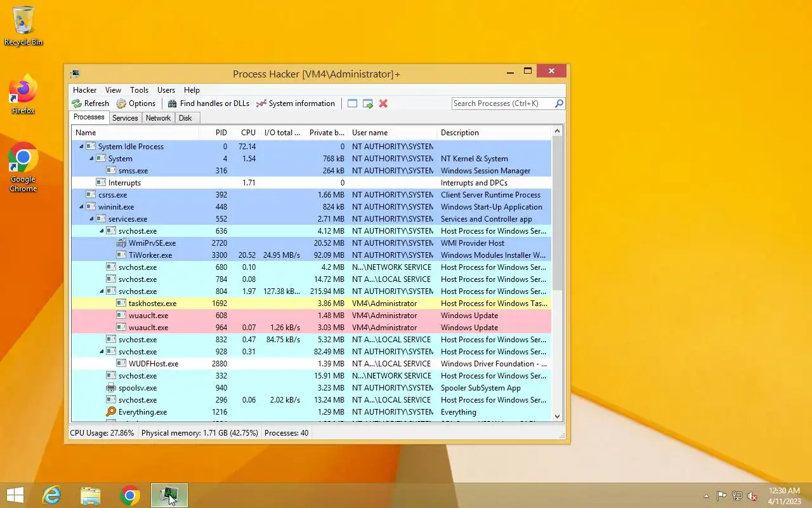The width and height of the screenshot is (812, 508).
Task: Click the red X terminate window icon
Action: pos(383,104)
